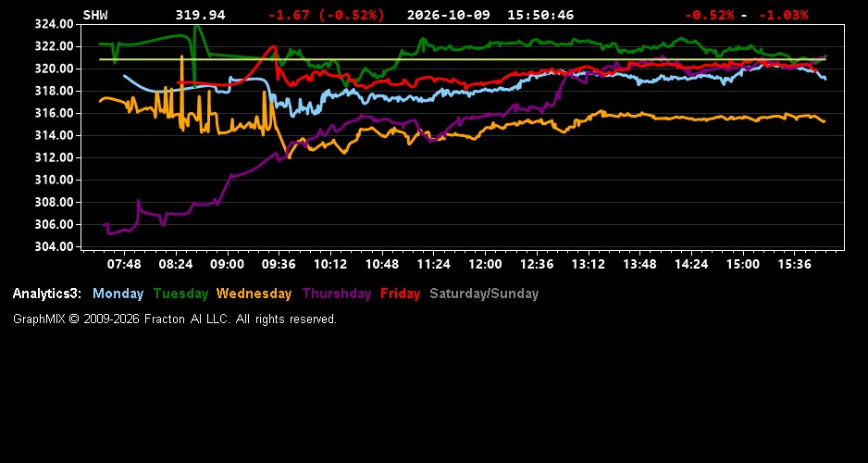Image resolution: width=868 pixels, height=463 pixels.
Task: Click the 11:24 time axis label
Action: click(x=433, y=264)
